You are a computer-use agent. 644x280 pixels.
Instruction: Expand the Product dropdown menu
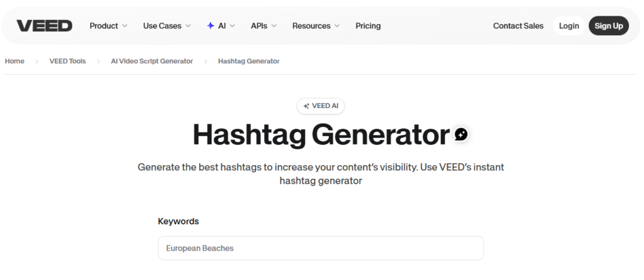click(108, 26)
